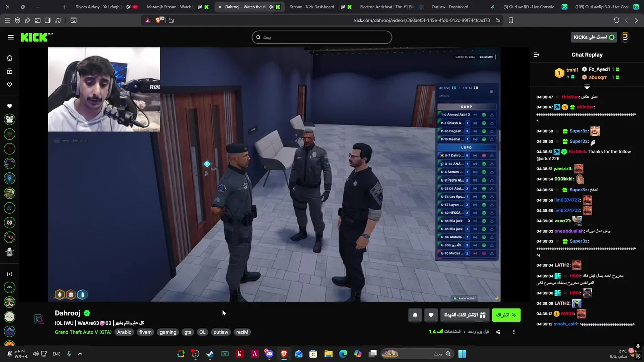Open Discord from the Windows taskbar

click(x=269, y=354)
